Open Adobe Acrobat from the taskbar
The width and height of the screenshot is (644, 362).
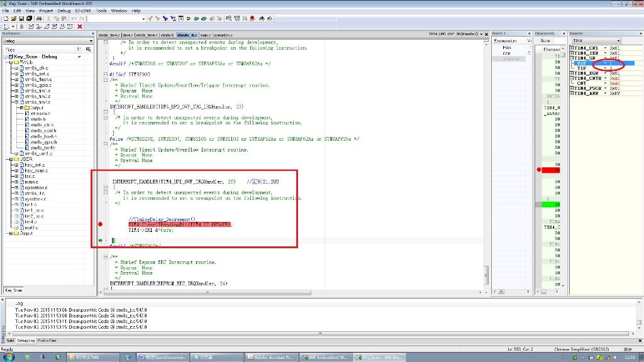tap(272, 357)
